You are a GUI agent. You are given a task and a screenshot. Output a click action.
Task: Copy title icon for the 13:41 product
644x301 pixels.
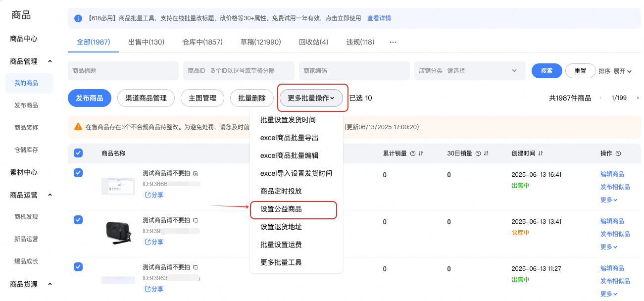coord(196,220)
